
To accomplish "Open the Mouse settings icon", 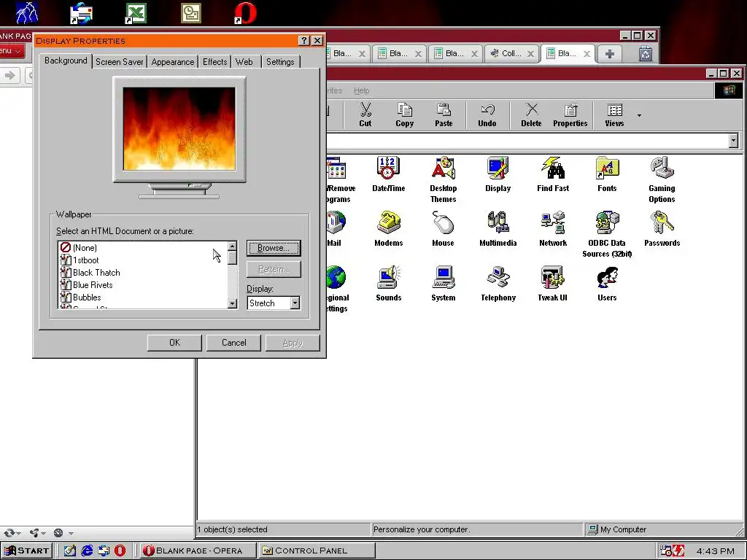I will [443, 229].
